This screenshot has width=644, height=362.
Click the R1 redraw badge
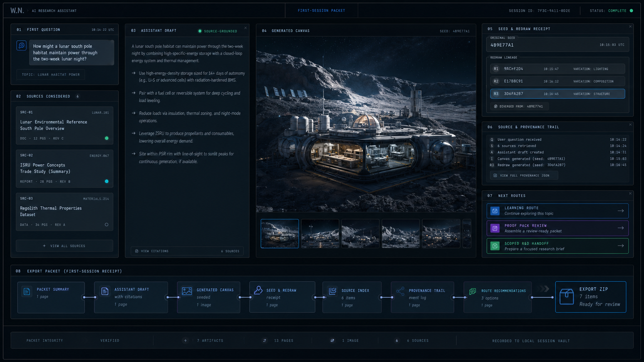[x=496, y=69]
